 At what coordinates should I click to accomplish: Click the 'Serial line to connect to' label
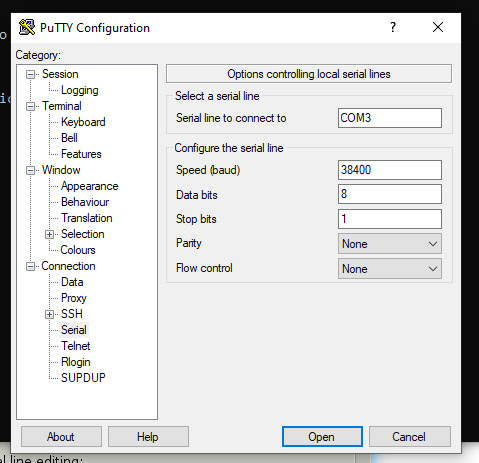(x=231, y=118)
